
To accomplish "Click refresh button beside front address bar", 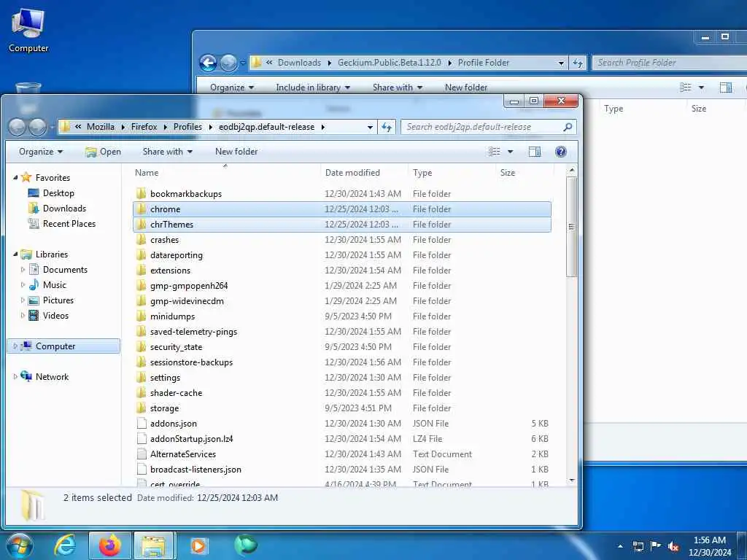I will (387, 127).
